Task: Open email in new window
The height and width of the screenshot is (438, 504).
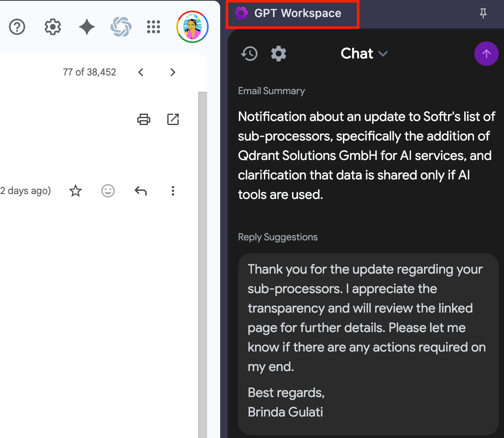Action: [173, 119]
